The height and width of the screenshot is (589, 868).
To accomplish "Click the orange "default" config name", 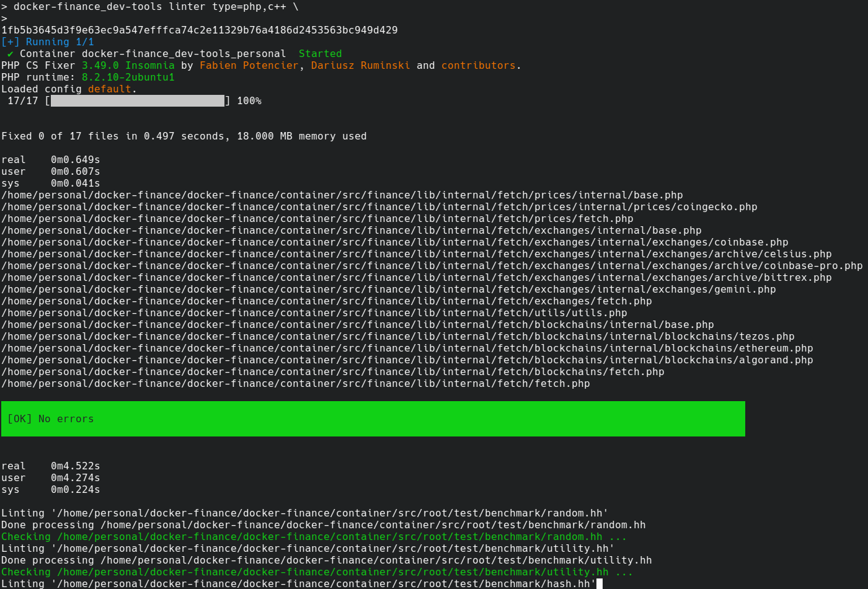I will pos(109,89).
